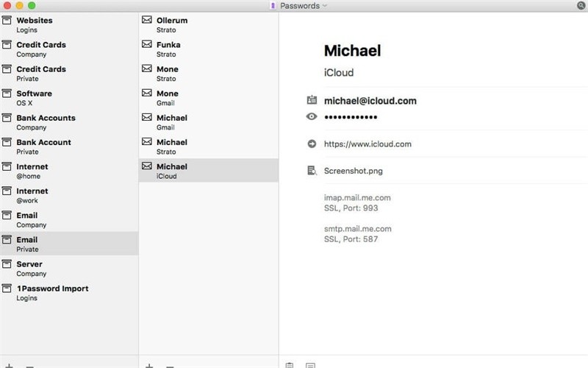This screenshot has height=368, width=588.
Task: Add a new category with plus button
Action: tap(9, 366)
